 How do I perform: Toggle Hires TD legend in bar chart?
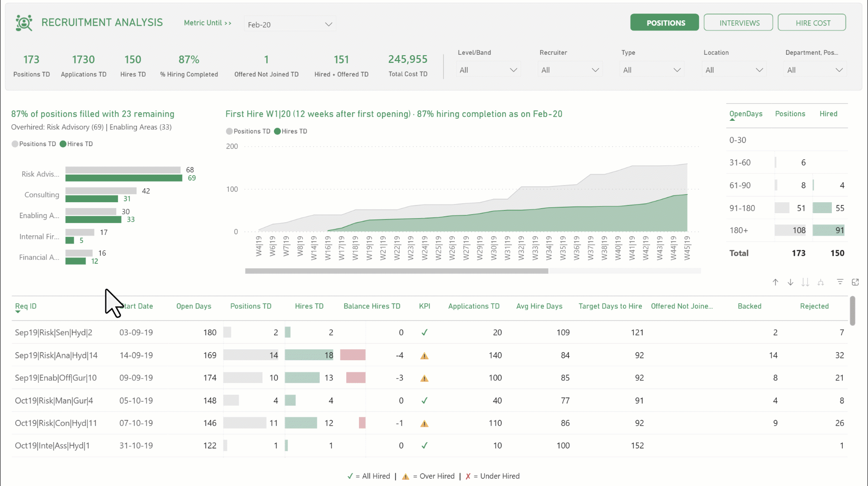click(x=76, y=144)
